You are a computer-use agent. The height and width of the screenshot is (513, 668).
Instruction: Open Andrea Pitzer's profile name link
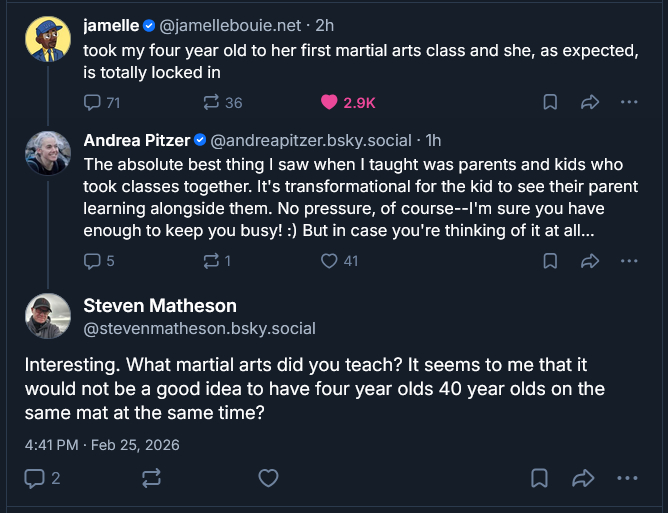click(x=137, y=139)
